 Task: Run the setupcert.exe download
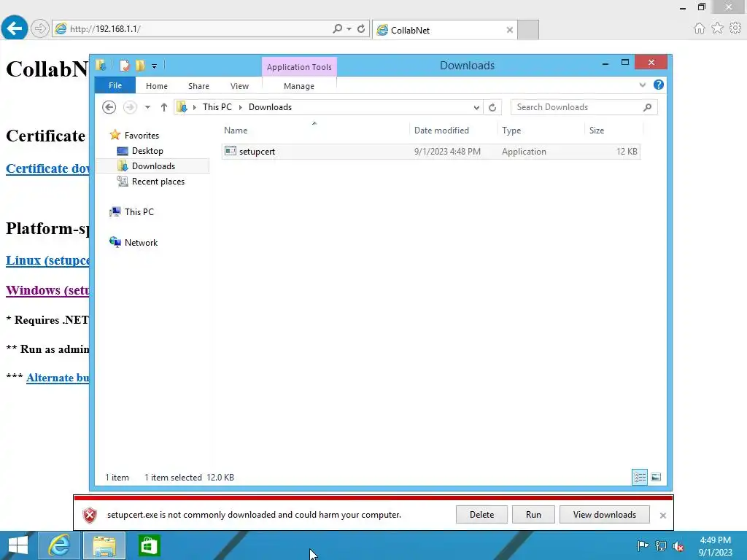pyautogui.click(x=533, y=515)
